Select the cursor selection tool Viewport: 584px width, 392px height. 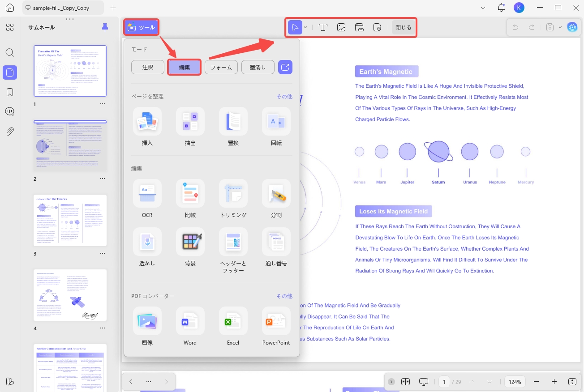click(295, 27)
